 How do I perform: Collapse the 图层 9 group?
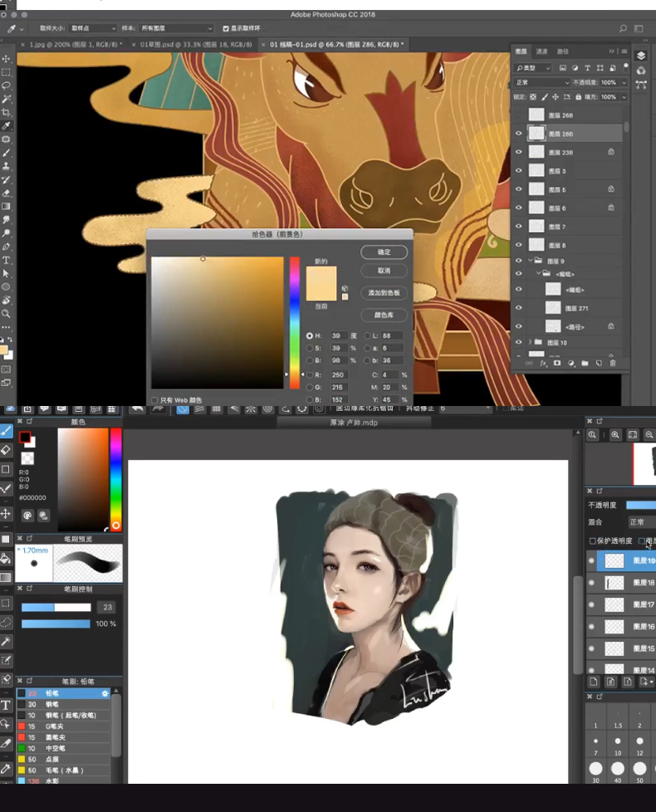pyautogui.click(x=530, y=261)
